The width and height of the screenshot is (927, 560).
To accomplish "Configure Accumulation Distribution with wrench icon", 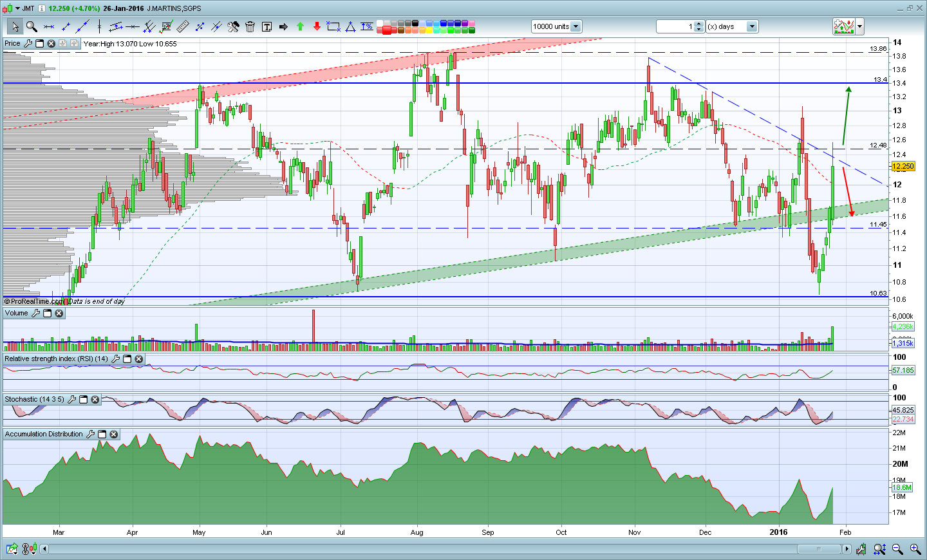I will [x=90, y=434].
